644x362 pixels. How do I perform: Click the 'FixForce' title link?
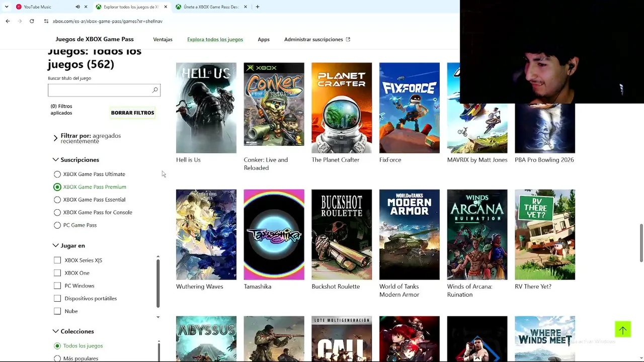[390, 160]
